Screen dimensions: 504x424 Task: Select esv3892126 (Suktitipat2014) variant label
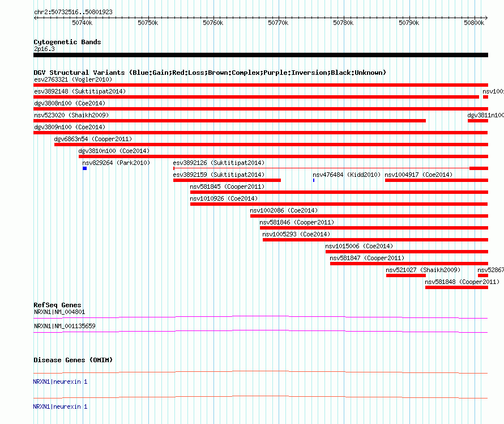(219, 163)
